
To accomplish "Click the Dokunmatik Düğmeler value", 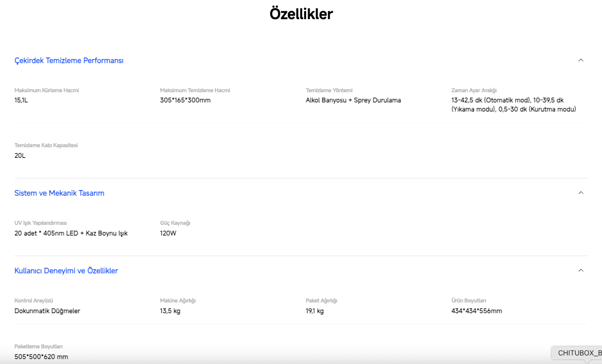I will 47,311.
